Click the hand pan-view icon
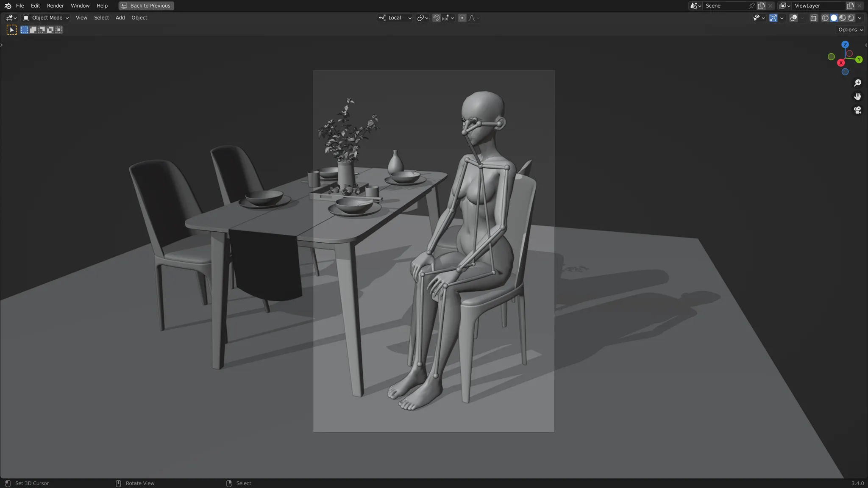 [857, 97]
